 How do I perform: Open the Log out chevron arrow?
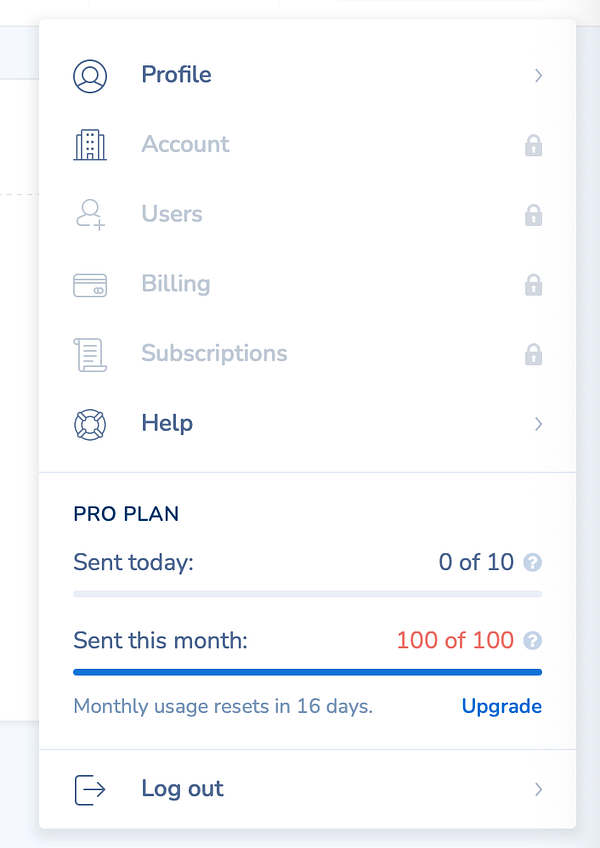(538, 789)
